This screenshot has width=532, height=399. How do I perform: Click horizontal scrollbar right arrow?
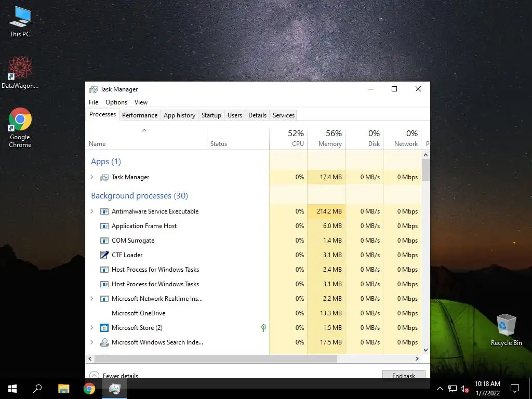coord(417,358)
